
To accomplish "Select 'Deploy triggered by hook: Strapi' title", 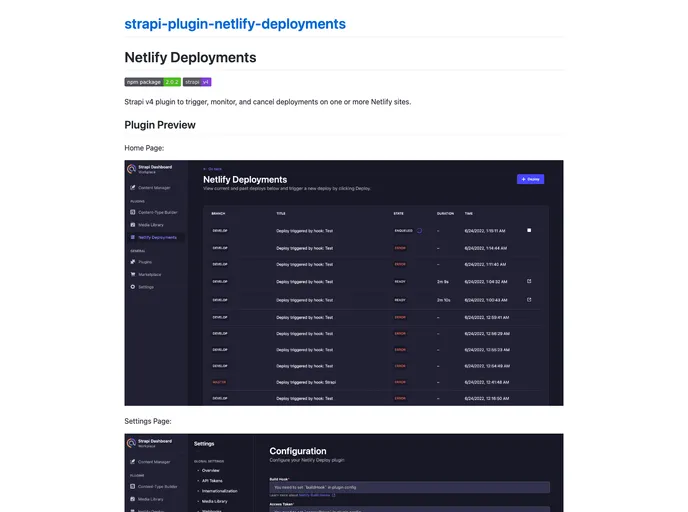I will [x=306, y=382].
